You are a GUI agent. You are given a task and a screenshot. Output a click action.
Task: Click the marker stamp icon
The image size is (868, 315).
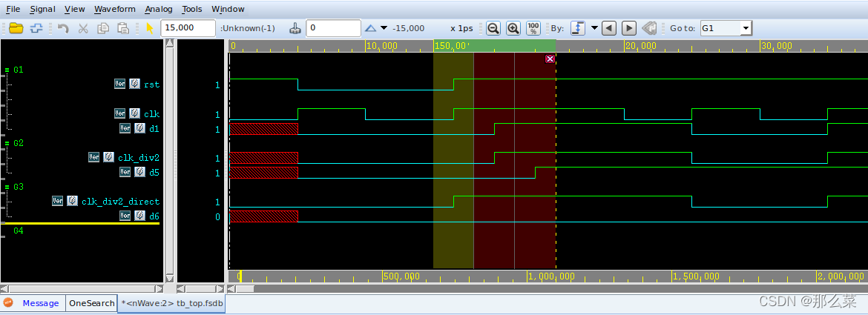click(295, 28)
